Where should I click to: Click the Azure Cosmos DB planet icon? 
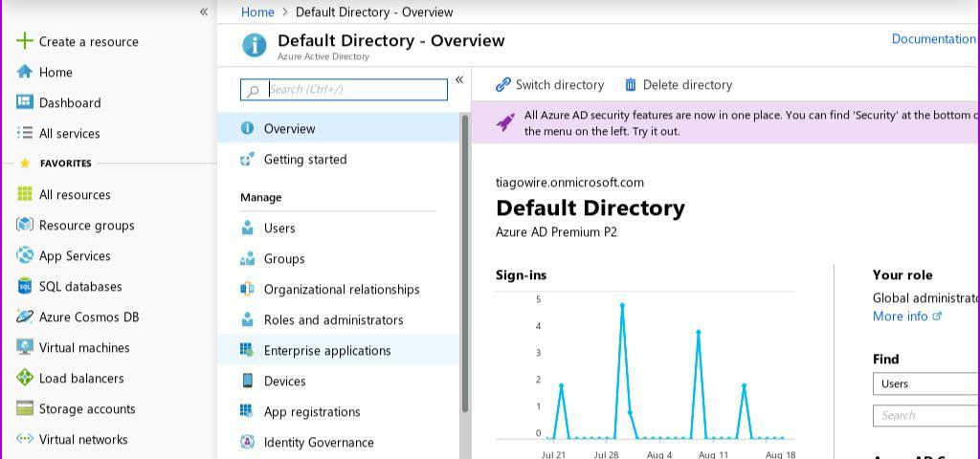click(x=24, y=316)
